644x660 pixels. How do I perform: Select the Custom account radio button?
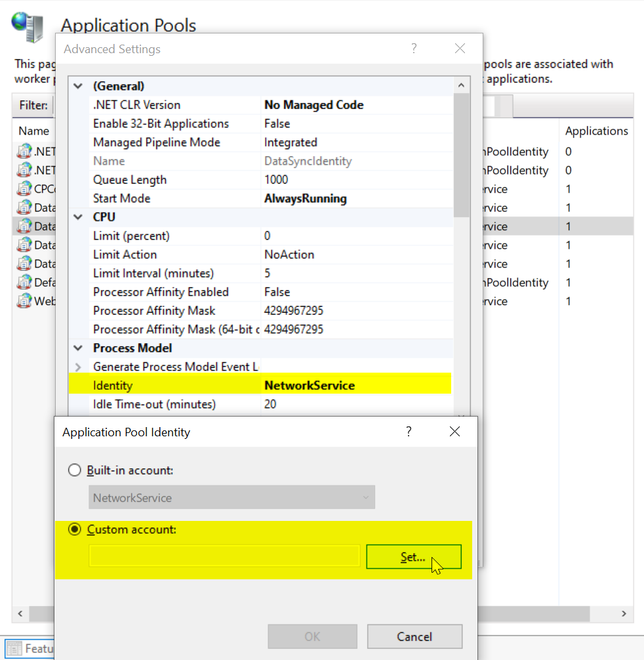75,529
